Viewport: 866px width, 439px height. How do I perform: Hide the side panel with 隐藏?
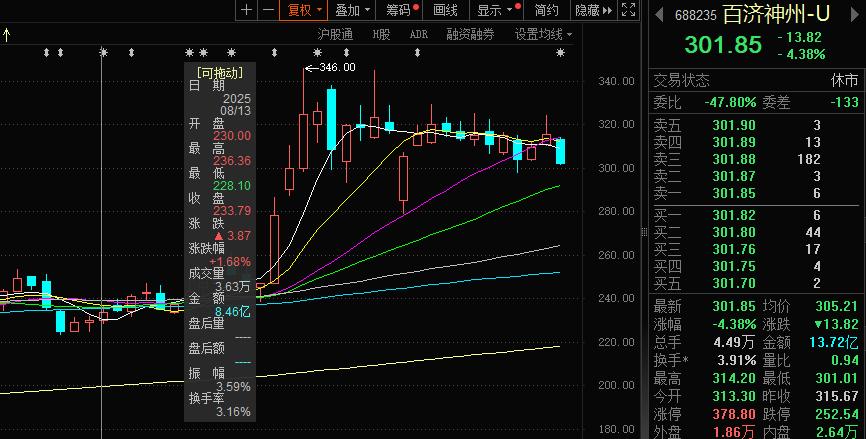590,10
